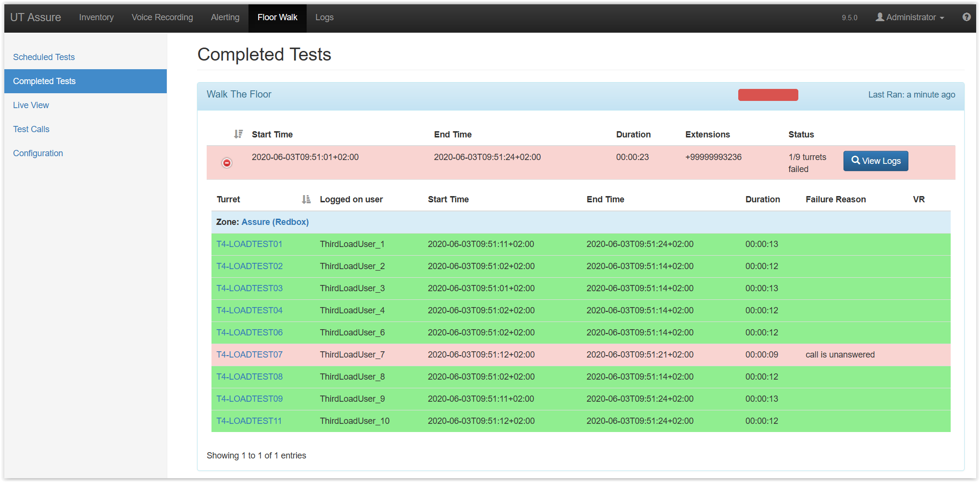Open the Assure (Redbox) zone link
Image resolution: width=980 pixels, height=482 pixels.
275,222
